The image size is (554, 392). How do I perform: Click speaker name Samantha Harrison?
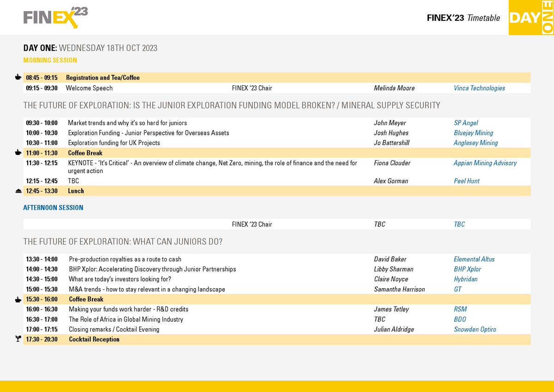coord(399,289)
